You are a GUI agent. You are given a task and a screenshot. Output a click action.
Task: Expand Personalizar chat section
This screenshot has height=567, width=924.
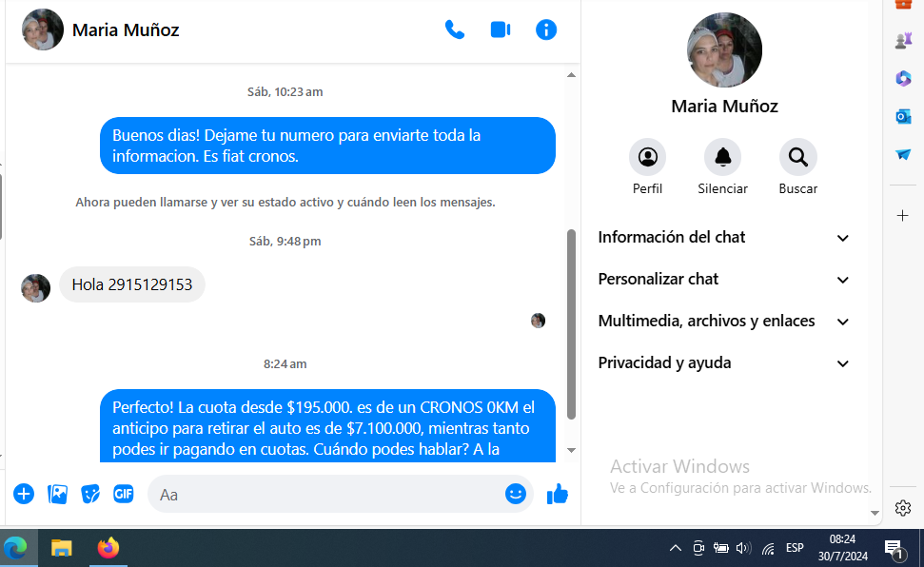(723, 280)
